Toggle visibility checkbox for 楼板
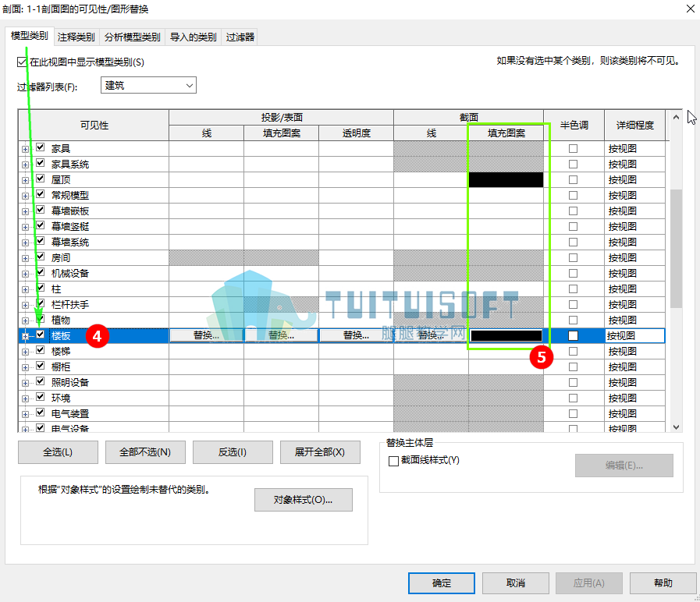The width and height of the screenshot is (700, 602). point(41,335)
